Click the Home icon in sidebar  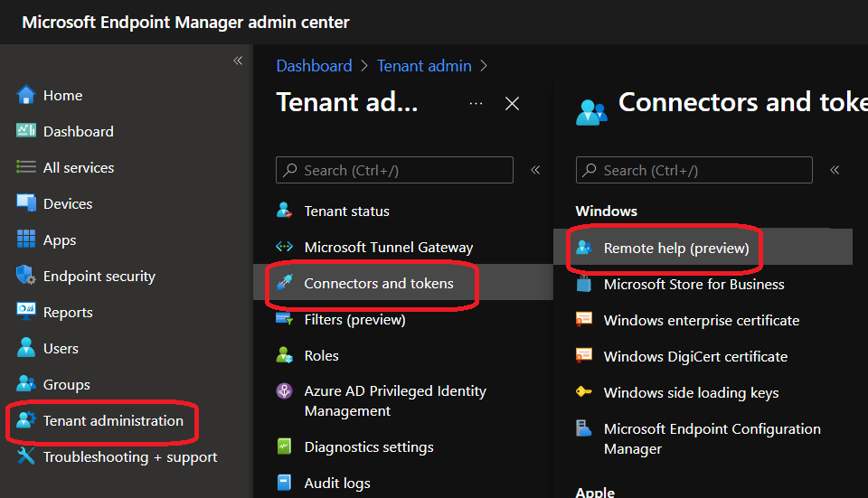[26, 95]
